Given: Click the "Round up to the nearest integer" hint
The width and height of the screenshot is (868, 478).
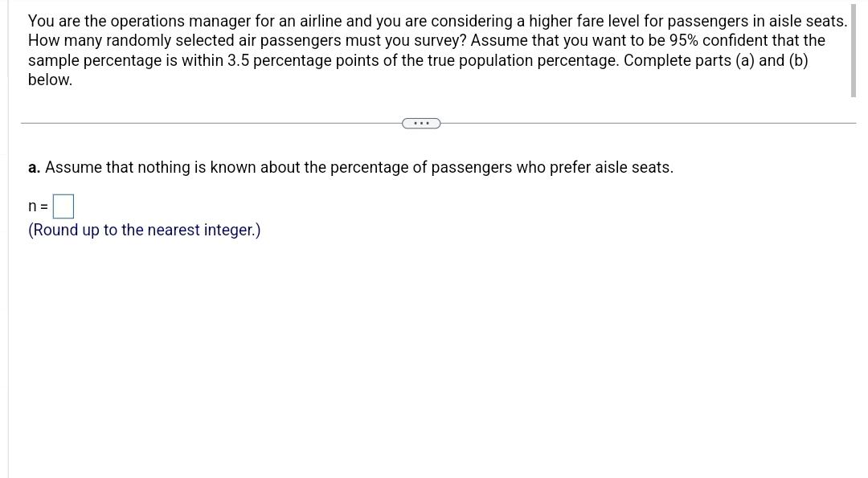Looking at the screenshot, I should pyautogui.click(x=145, y=231).
